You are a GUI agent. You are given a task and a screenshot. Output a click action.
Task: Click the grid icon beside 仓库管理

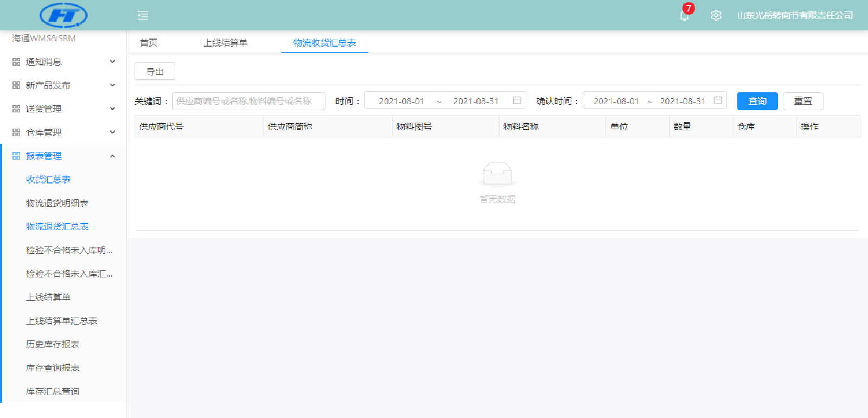[16, 132]
